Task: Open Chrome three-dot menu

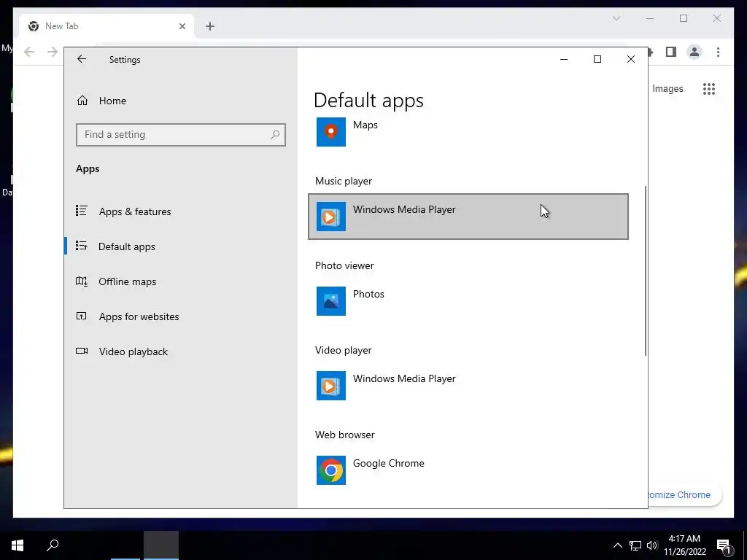Action: pos(718,52)
